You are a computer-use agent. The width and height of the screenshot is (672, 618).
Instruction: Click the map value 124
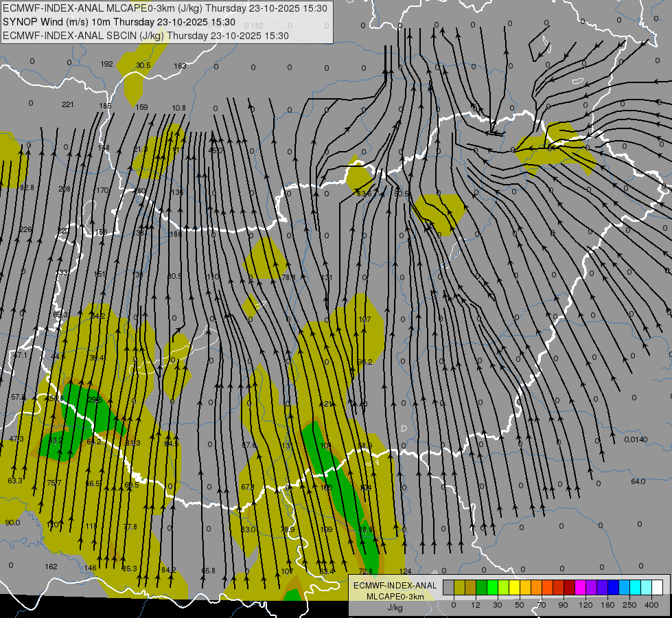point(405,571)
